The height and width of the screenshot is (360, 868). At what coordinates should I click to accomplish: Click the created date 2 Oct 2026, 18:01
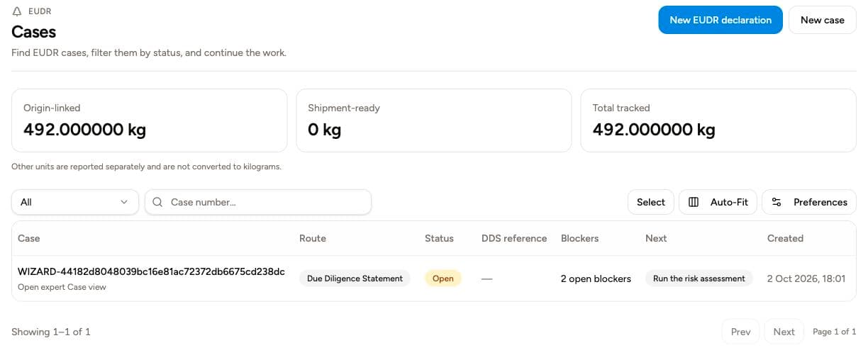point(806,279)
